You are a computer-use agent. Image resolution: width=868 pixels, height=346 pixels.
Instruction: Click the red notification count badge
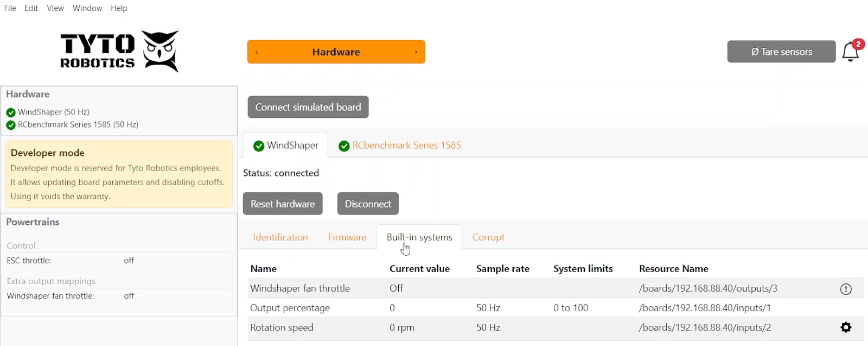pos(858,44)
